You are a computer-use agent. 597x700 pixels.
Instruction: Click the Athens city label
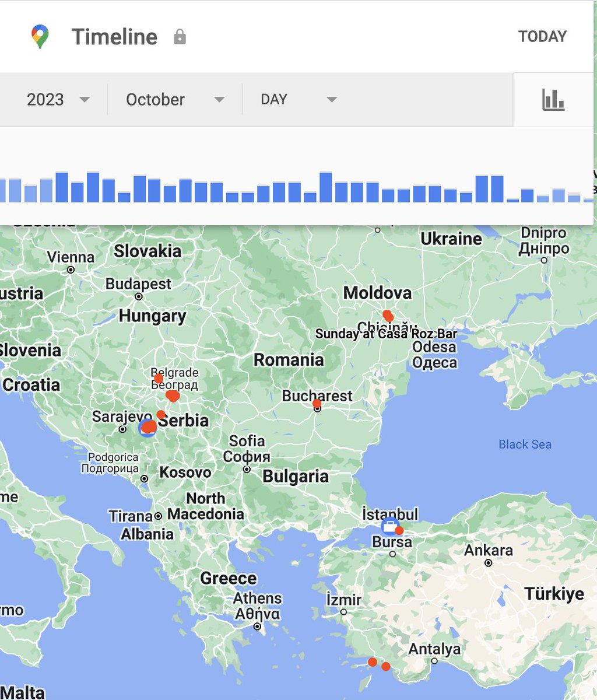point(258,606)
